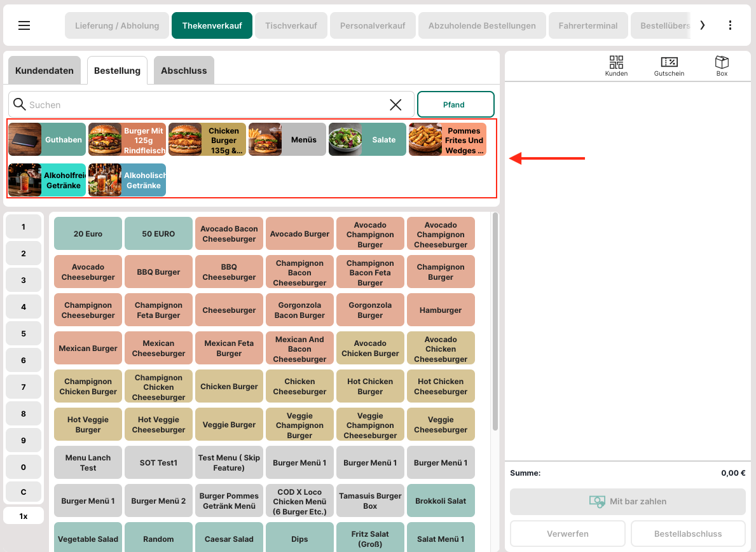Click the Kunden QR code icon
Image resolution: width=756 pixels, height=552 pixels.
coord(616,66)
